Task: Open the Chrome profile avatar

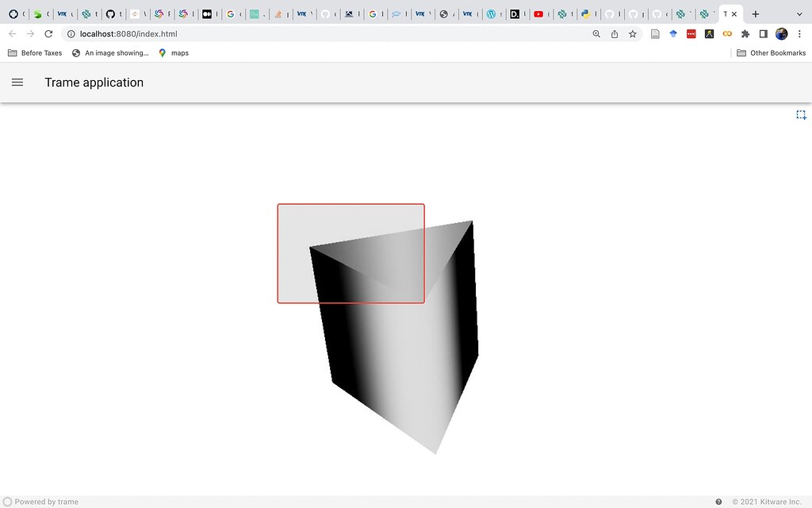Action: coord(781,34)
